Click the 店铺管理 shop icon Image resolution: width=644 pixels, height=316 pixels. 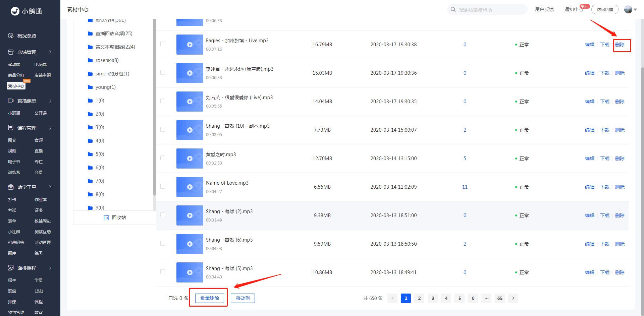11,52
